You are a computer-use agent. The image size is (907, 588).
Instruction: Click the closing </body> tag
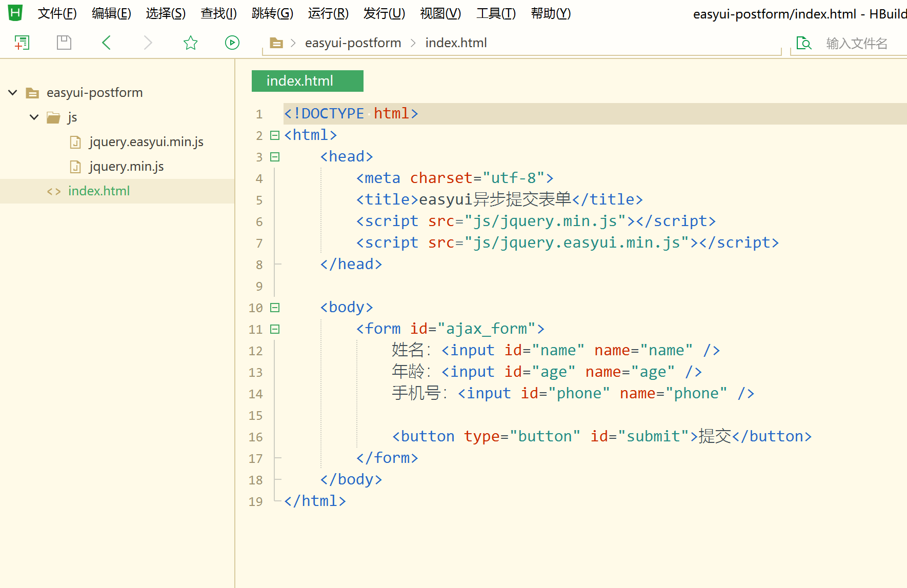point(351,480)
